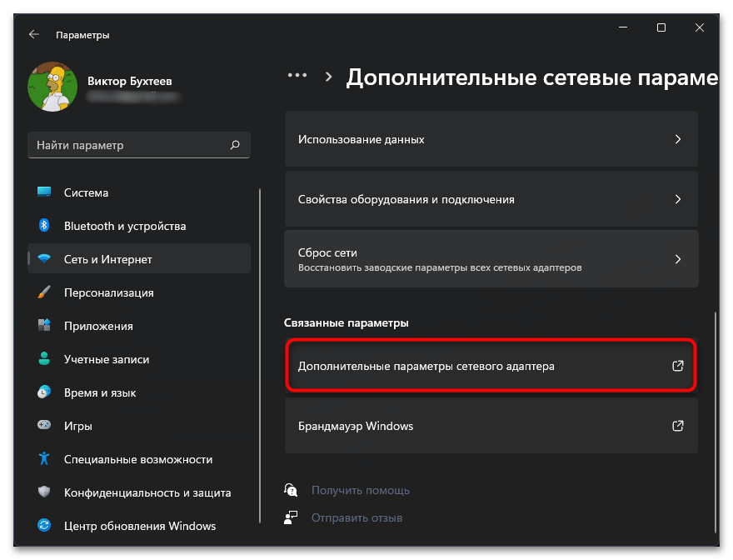
Task: Click the Найти параметр search field
Action: pos(129,145)
